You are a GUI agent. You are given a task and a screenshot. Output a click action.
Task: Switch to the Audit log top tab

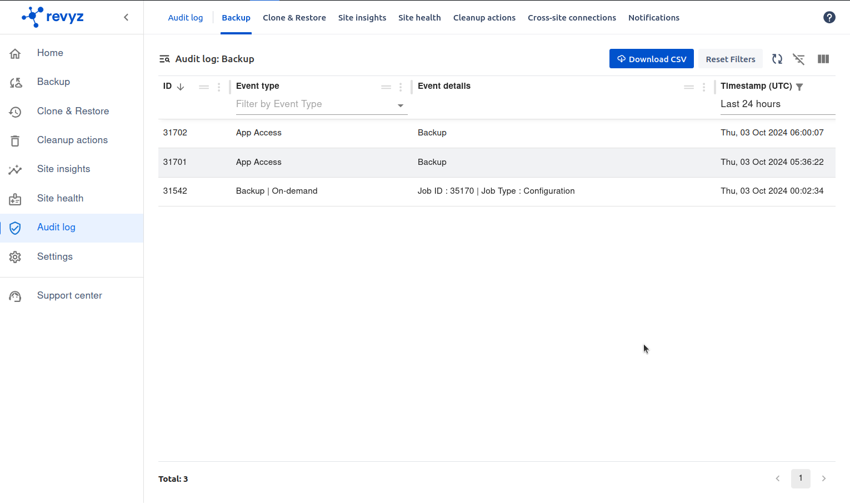tap(186, 18)
